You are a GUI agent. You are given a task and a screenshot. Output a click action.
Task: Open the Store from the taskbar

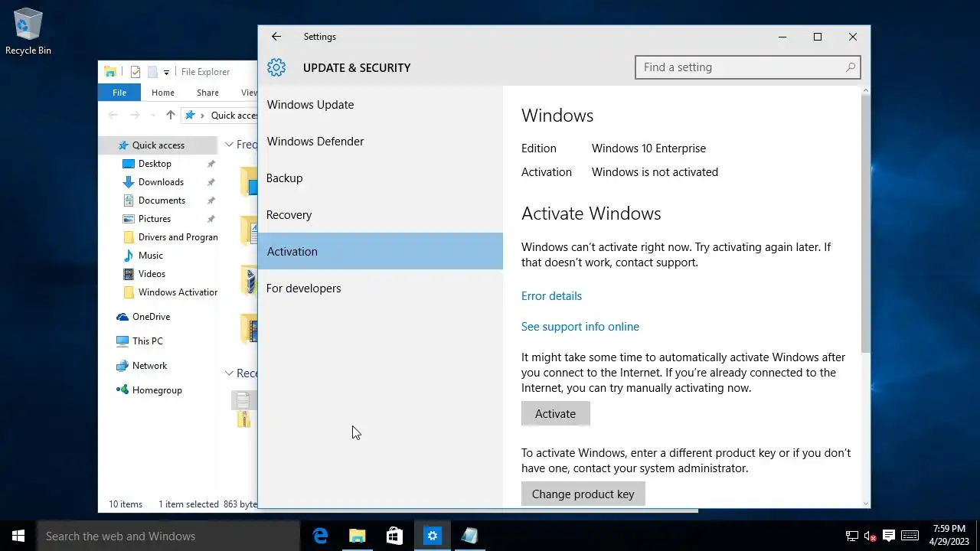(x=394, y=536)
